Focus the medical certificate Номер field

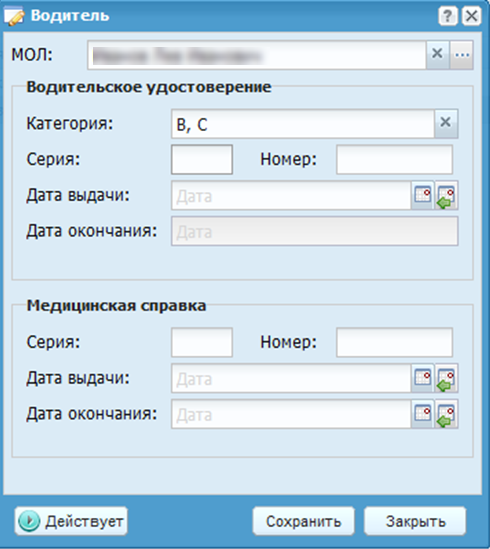coord(394,342)
